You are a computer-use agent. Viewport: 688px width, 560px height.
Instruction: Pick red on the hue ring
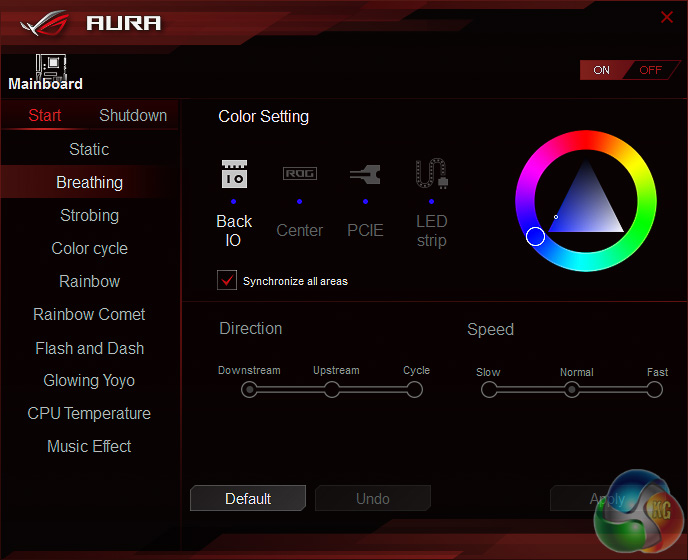pyautogui.click(x=586, y=140)
